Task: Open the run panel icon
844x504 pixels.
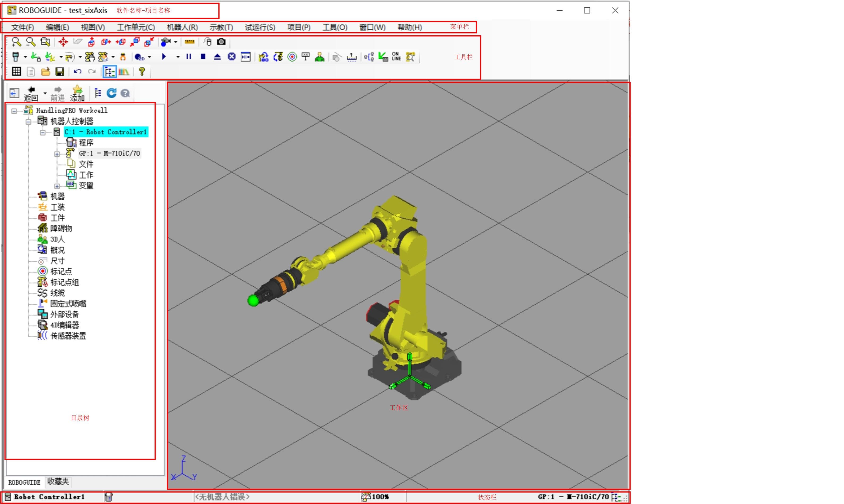Action: pyautogui.click(x=245, y=57)
